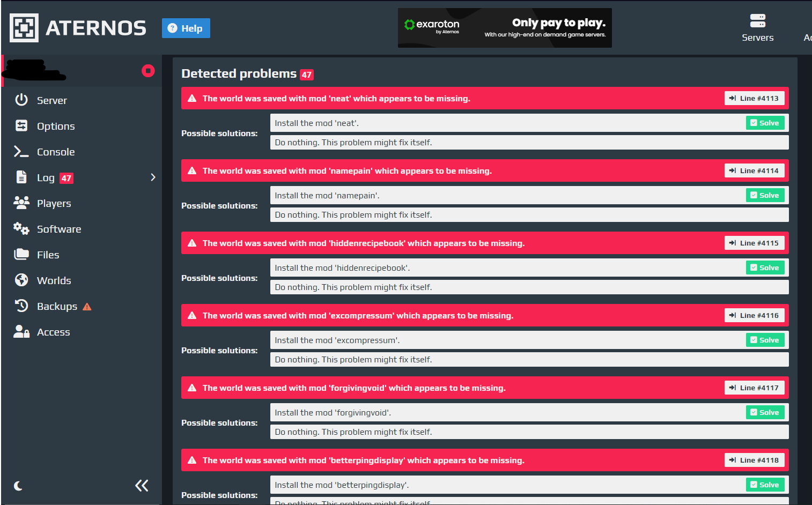
Task: Click 'Do nothing' solution under 'neat' problem
Action: [529, 142]
